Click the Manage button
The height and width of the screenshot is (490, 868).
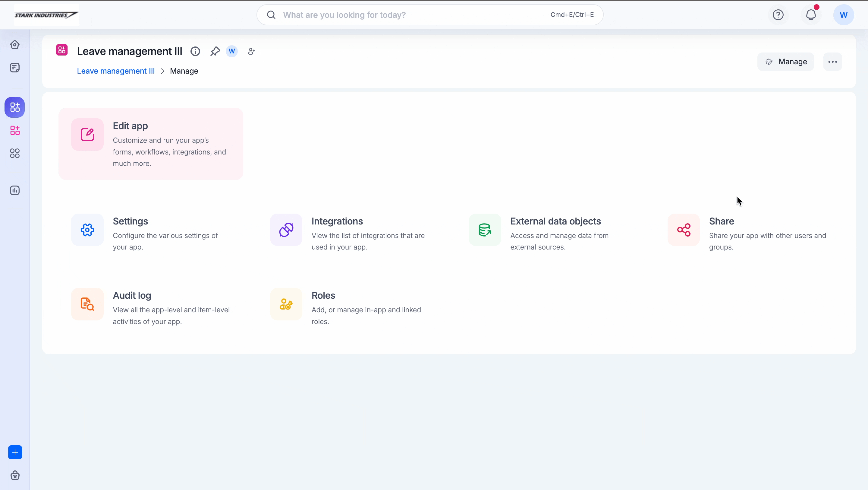coord(785,62)
